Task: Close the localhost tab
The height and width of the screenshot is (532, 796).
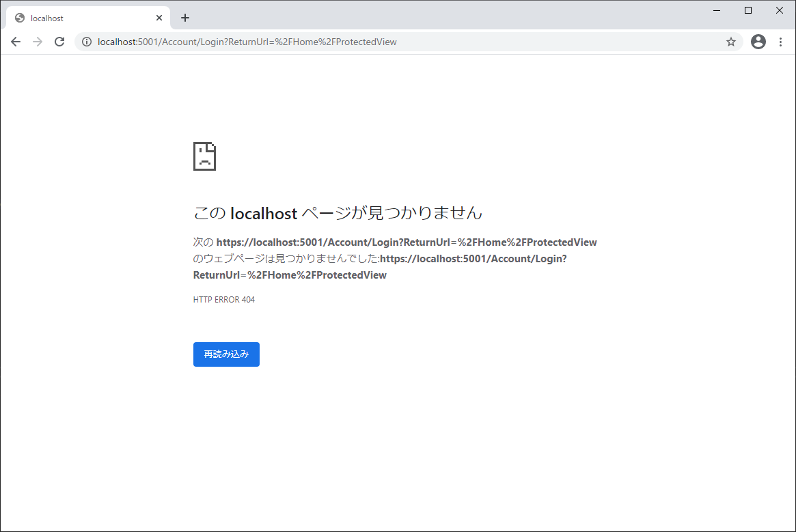Action: pos(159,18)
